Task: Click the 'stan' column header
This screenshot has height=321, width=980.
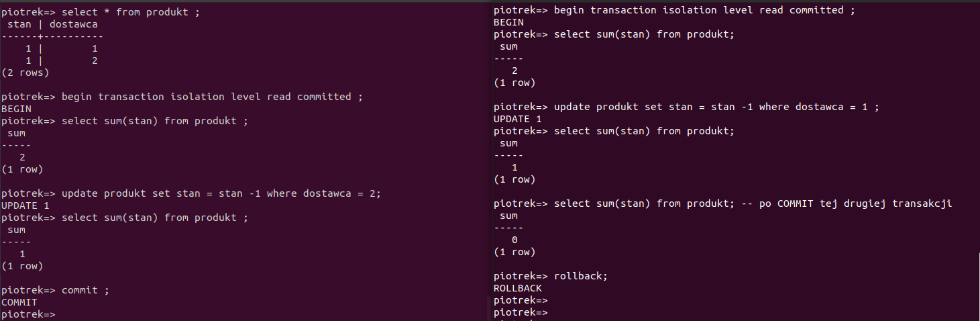Action: [19, 24]
